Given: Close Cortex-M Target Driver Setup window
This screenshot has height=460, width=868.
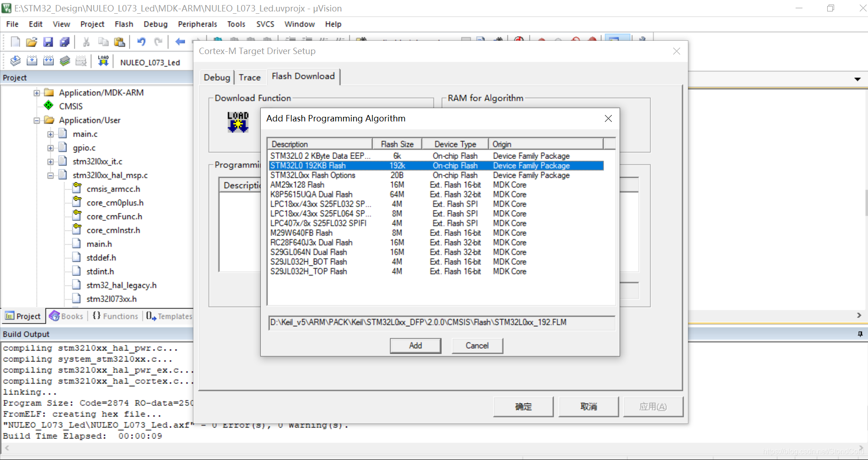Looking at the screenshot, I should 676,51.
